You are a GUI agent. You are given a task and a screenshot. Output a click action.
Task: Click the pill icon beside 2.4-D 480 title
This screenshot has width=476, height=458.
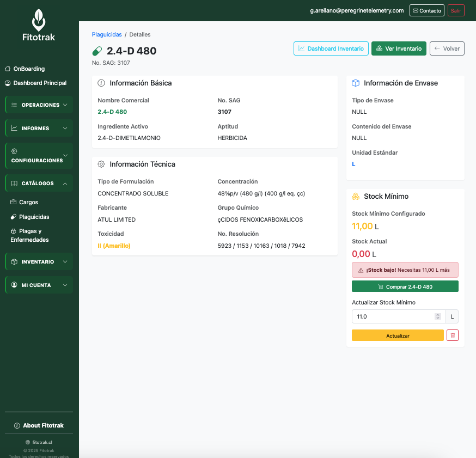(x=97, y=51)
